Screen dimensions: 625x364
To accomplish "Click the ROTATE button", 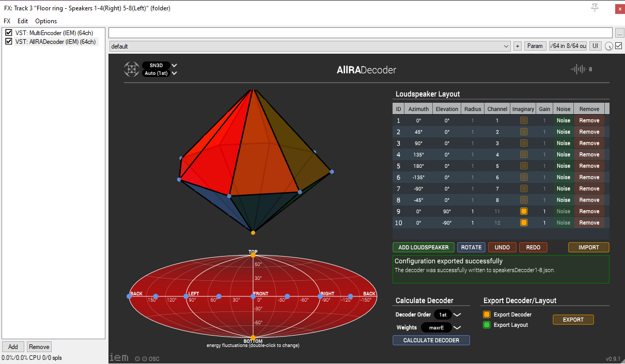I will [471, 247].
